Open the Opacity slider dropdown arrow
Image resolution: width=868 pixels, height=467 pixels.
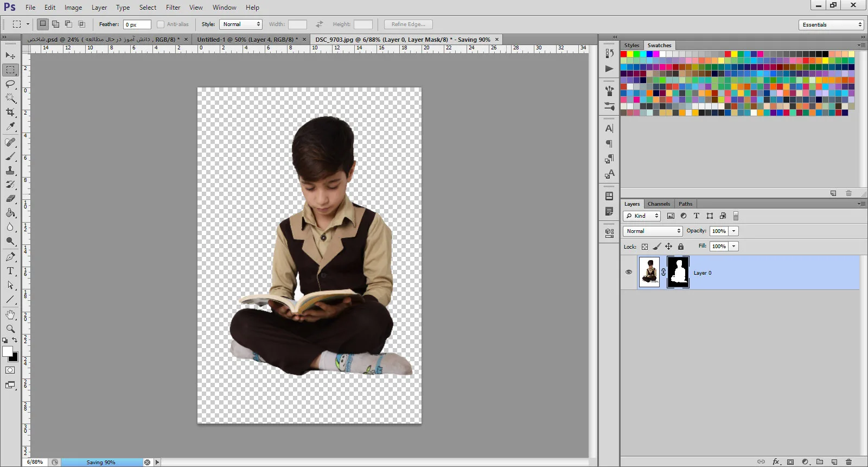734,231
